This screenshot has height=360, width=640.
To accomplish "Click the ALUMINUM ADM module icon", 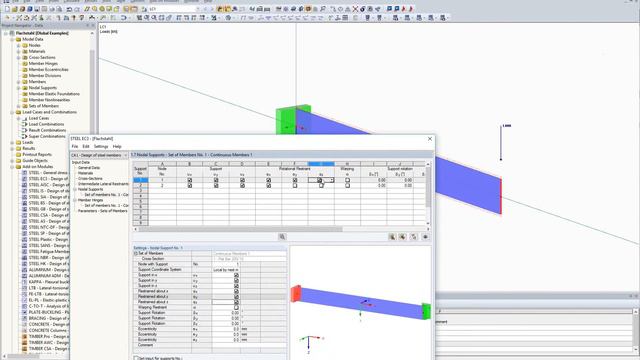I will (24, 276).
